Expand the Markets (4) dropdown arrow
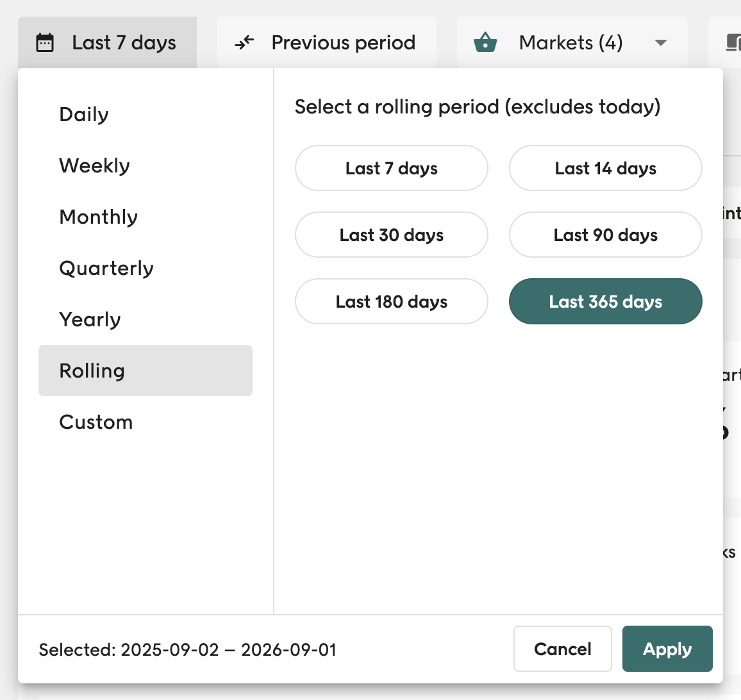The image size is (741, 700). click(661, 42)
